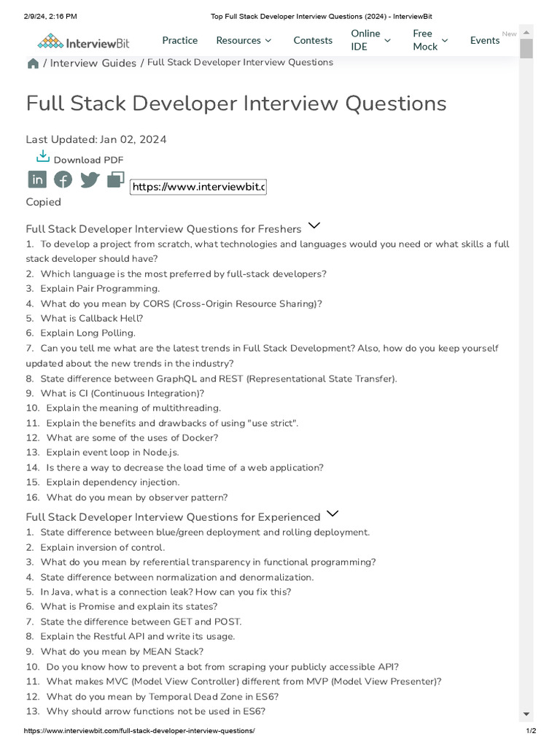The height and width of the screenshot is (747, 560).
Task: Go to the Contests page
Action: coord(313,40)
